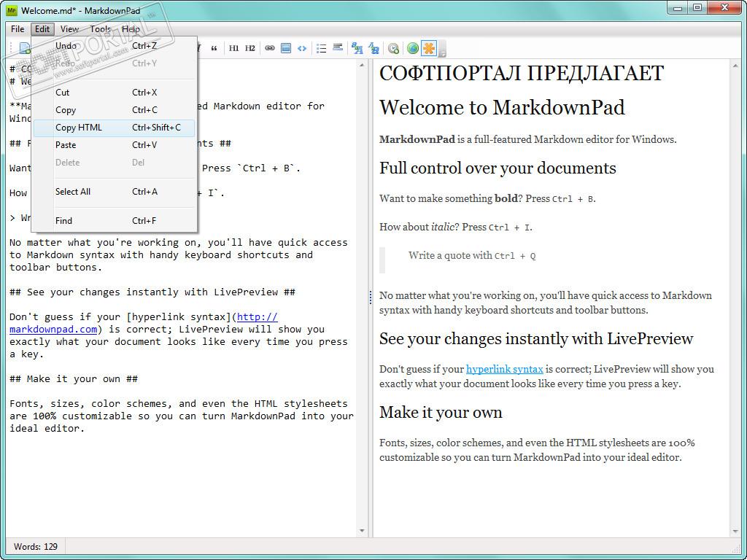Insert a horizontal rule with the lines icon

coord(338,47)
